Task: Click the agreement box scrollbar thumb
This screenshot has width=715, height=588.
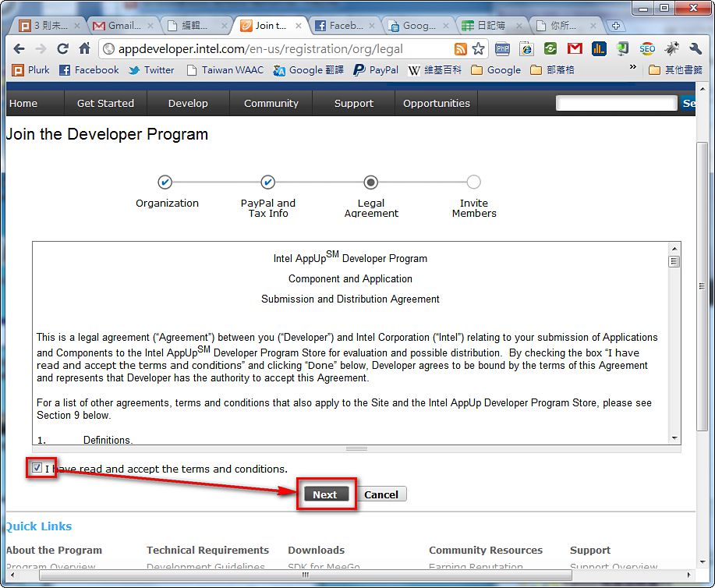Action: click(x=674, y=261)
